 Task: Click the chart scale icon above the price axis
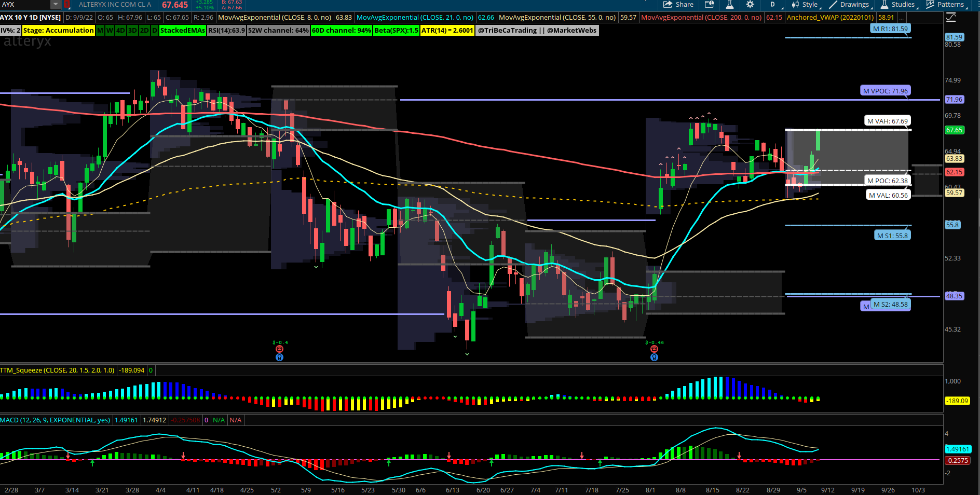click(951, 18)
